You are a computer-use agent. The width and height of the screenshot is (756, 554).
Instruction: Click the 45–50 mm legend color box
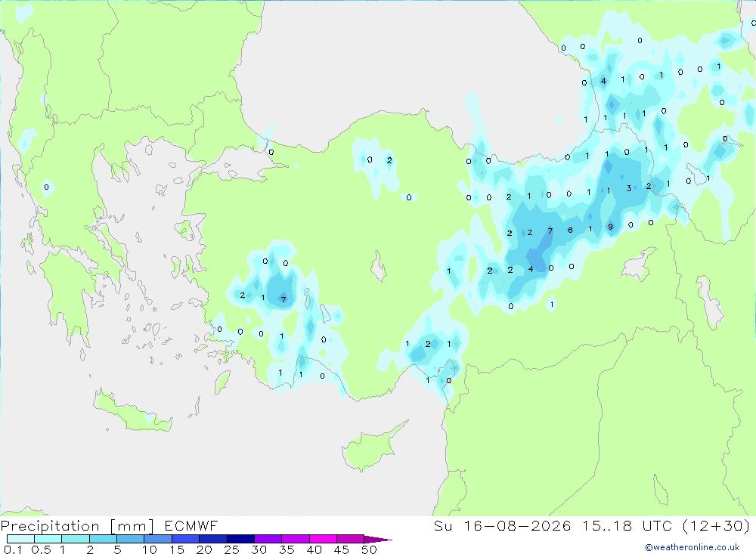(350, 539)
